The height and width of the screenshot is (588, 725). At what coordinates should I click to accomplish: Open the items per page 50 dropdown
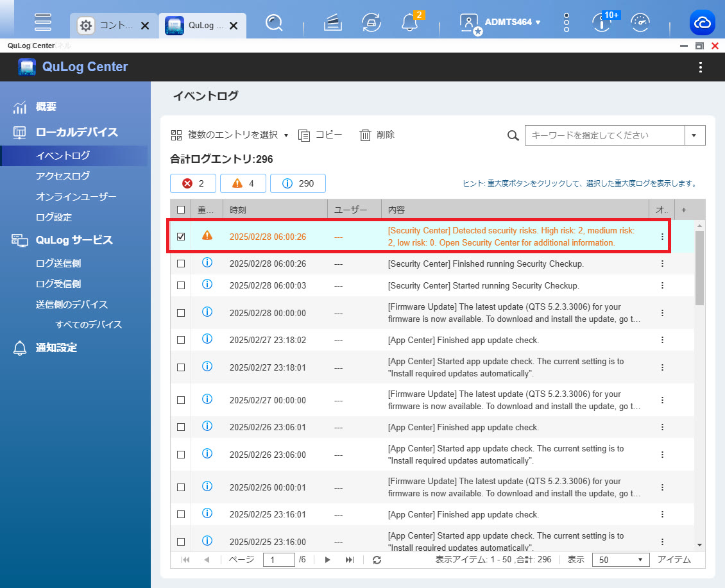620,560
